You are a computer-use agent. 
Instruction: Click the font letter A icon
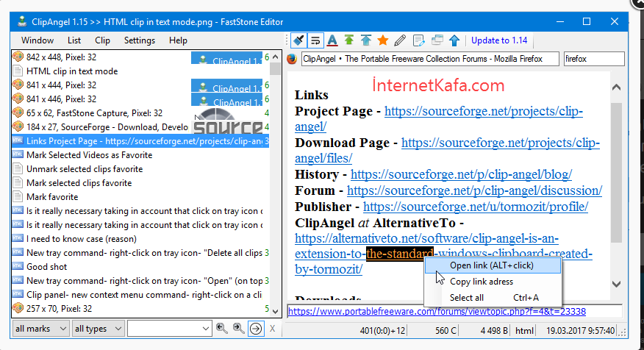(x=332, y=40)
